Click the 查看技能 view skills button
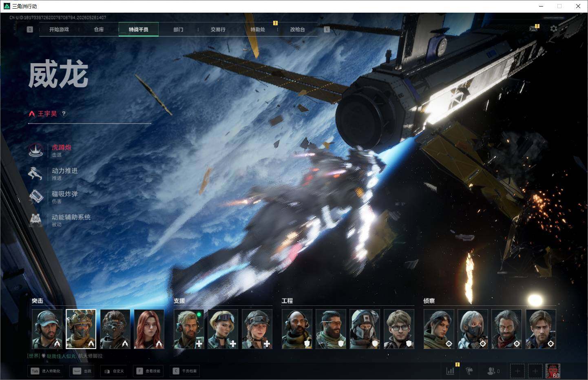Viewport: 588px width, 380px height. pyautogui.click(x=149, y=371)
